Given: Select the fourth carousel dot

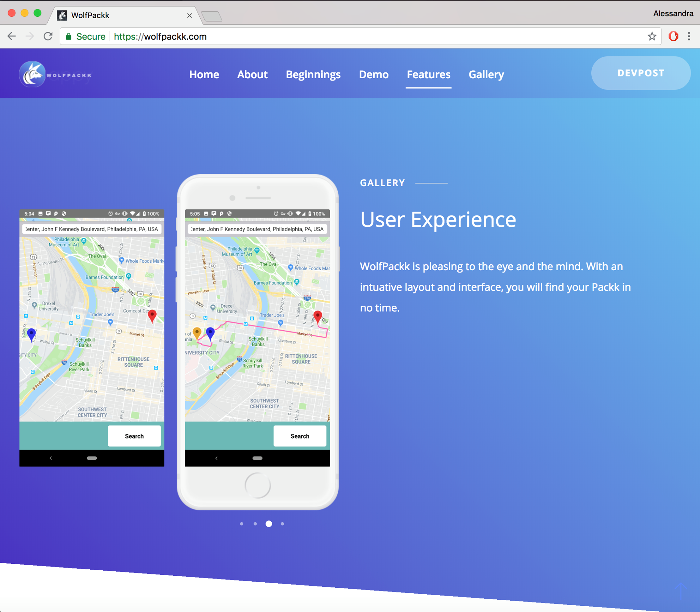Looking at the screenshot, I should coord(282,524).
